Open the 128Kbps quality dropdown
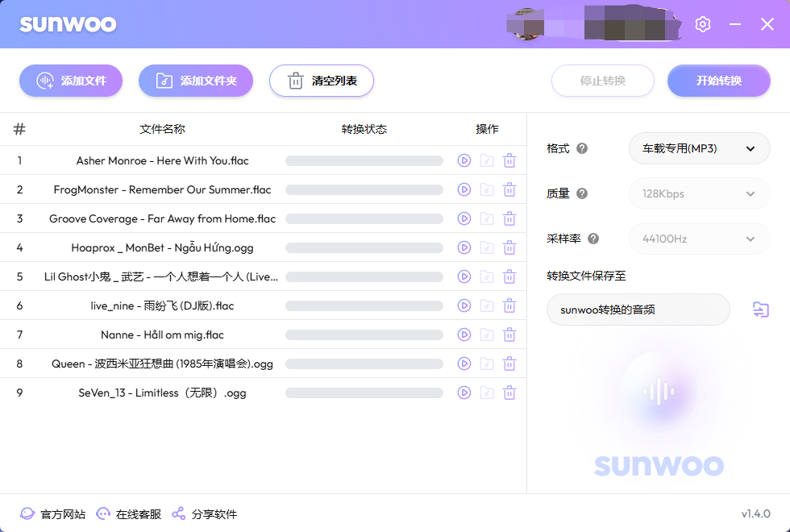The image size is (790, 532). (699, 193)
